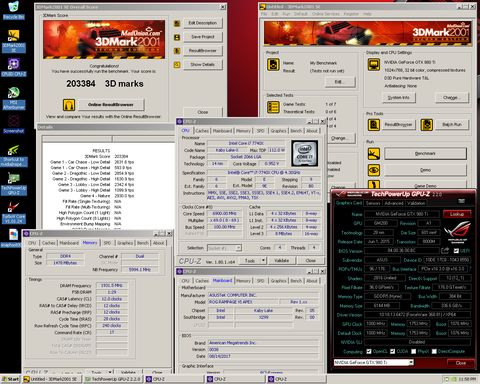This screenshot has width=480, height=384.
Task: Switch to the Sensors tab in GPU-Z
Action: pos(373,203)
